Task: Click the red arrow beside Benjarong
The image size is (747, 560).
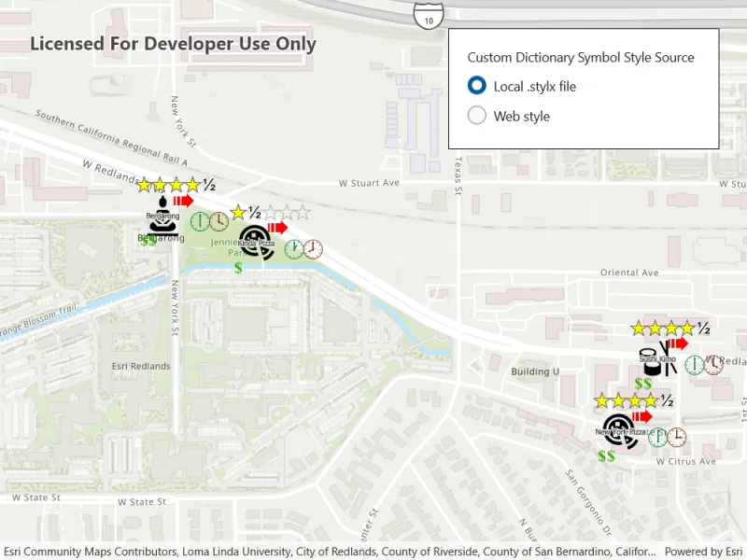Action: 183,201
